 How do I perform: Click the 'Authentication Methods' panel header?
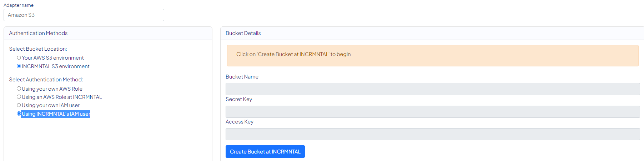tap(38, 33)
